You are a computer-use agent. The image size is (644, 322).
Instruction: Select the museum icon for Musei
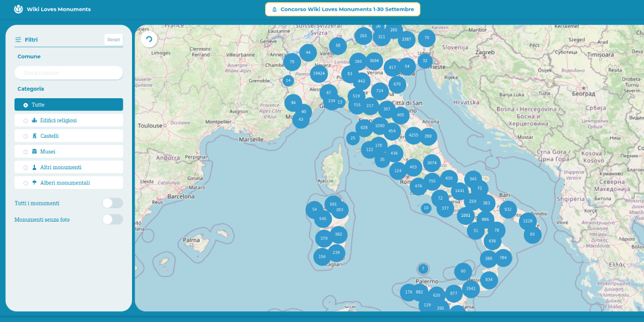35,151
